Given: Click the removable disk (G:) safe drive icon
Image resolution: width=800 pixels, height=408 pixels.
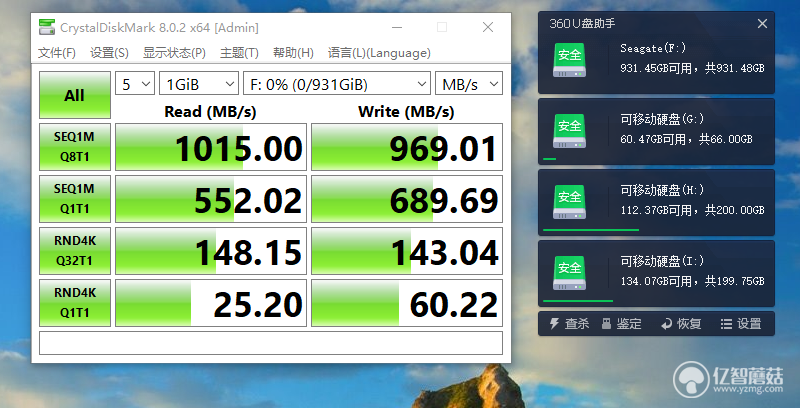Looking at the screenshot, I should click(x=569, y=131).
